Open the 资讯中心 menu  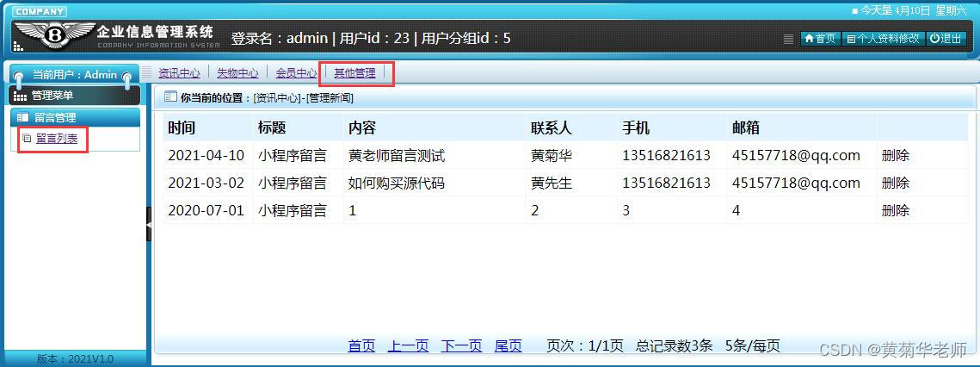pos(179,72)
